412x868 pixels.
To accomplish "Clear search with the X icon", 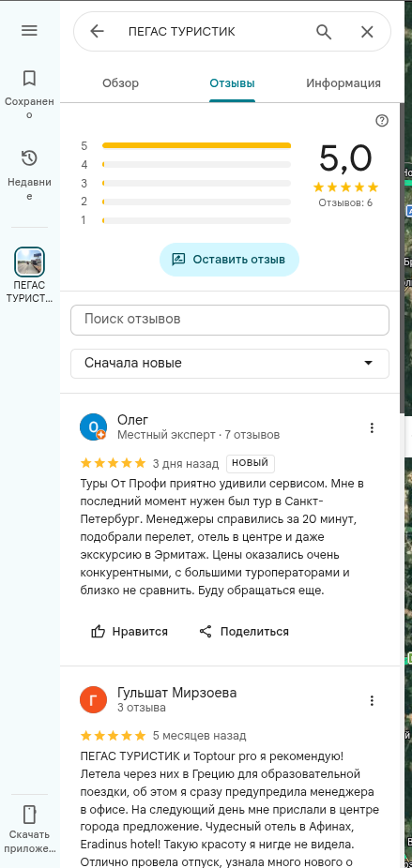I will coord(367,32).
